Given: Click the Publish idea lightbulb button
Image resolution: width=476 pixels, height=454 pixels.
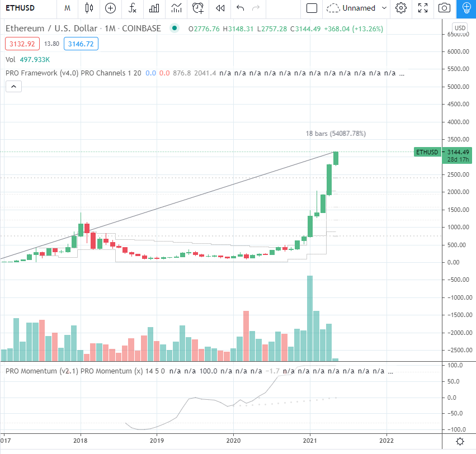Looking at the screenshot, I should click(x=465, y=8).
